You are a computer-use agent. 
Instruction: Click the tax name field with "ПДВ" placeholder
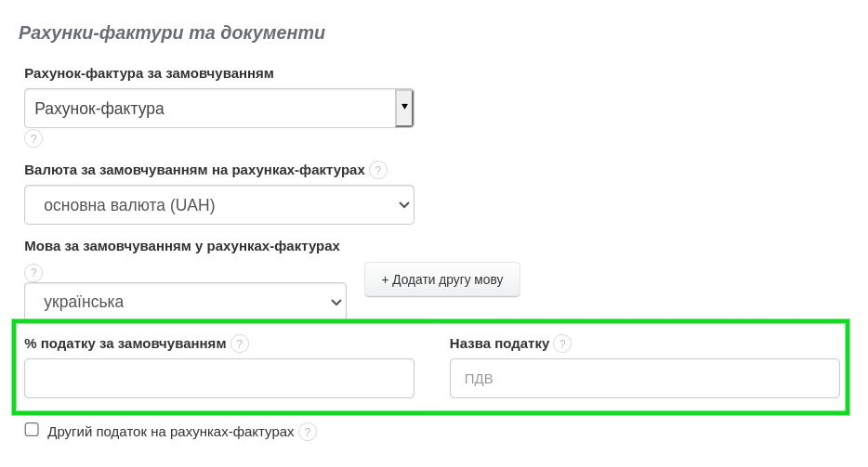[645, 379]
